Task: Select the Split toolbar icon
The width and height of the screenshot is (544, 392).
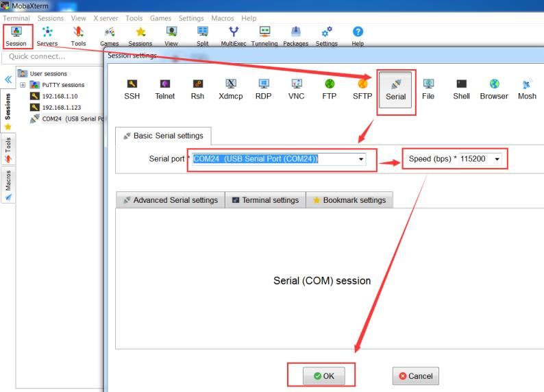Action: (x=203, y=36)
